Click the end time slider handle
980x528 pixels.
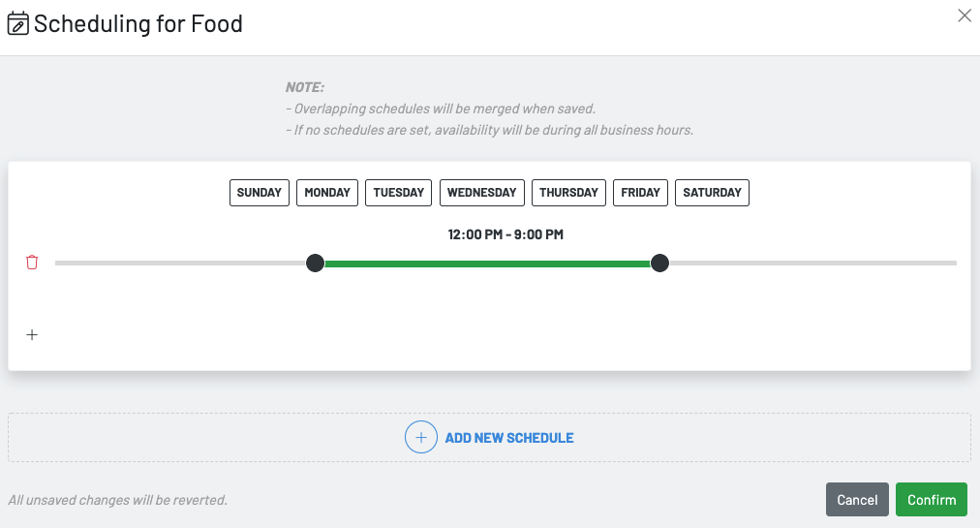(x=659, y=263)
